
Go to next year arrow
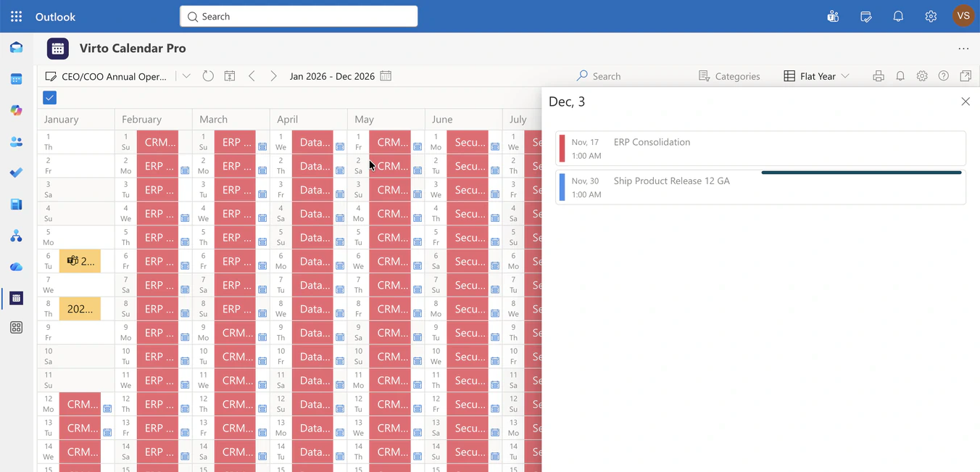273,76
